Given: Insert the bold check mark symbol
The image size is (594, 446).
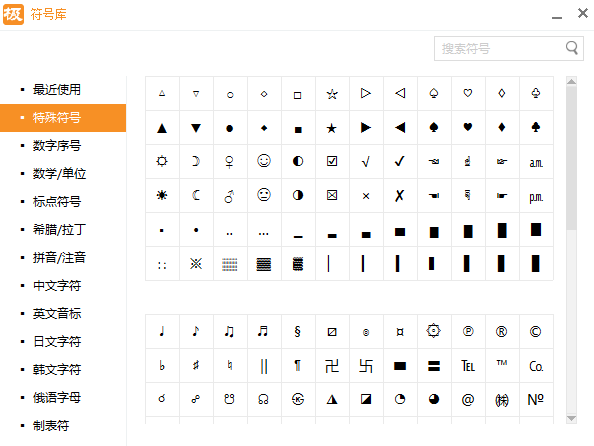Looking at the screenshot, I should tap(400, 161).
